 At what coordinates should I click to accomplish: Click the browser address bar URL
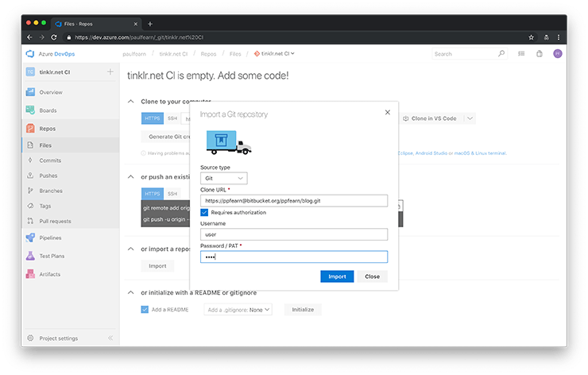(x=139, y=37)
